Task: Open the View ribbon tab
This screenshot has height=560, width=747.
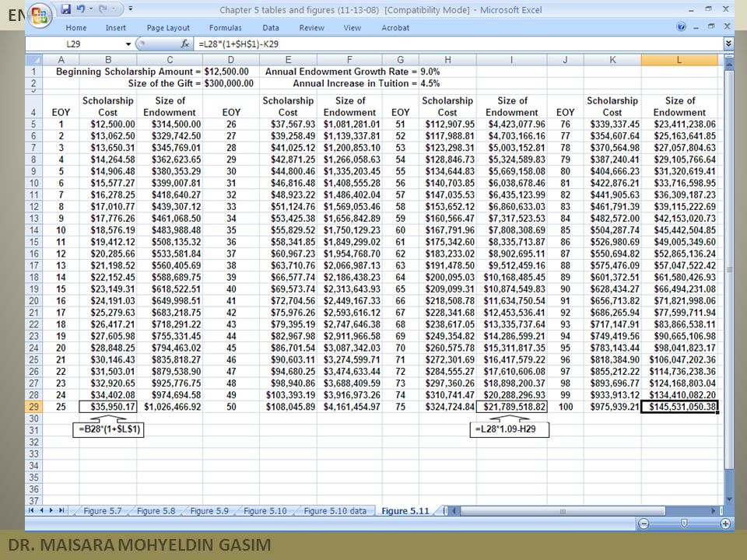Action: click(x=352, y=28)
